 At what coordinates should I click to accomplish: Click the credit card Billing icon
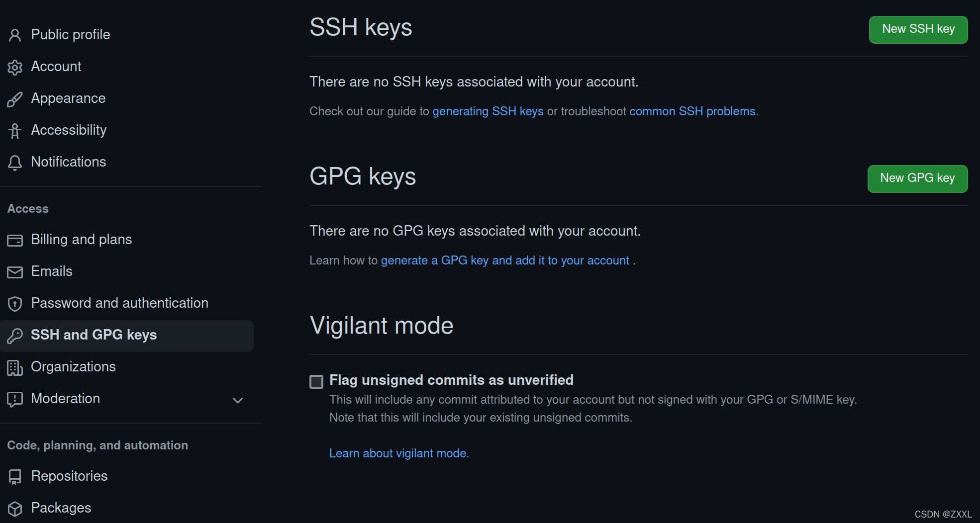pos(15,240)
